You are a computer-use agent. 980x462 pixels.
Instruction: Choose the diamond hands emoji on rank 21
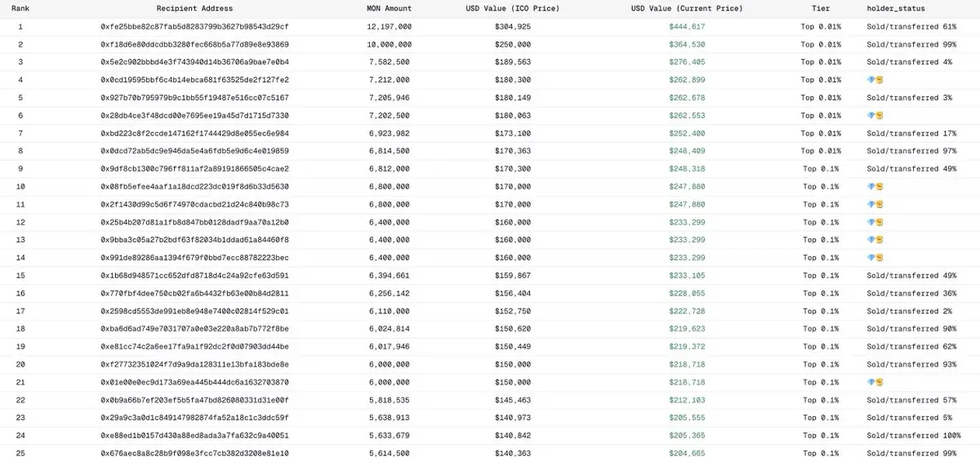[875, 383]
